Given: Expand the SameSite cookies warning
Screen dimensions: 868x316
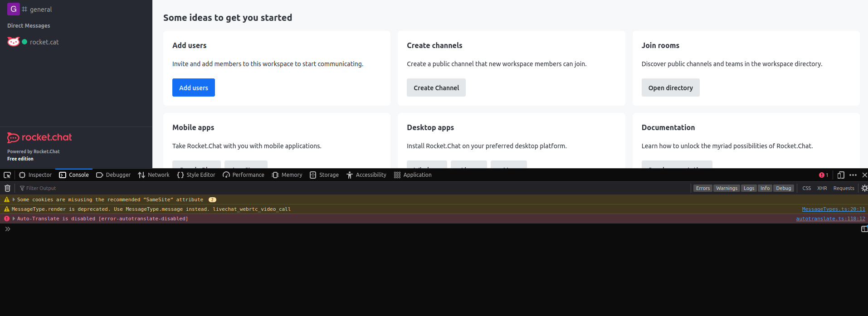Looking at the screenshot, I should pyautogui.click(x=14, y=199).
